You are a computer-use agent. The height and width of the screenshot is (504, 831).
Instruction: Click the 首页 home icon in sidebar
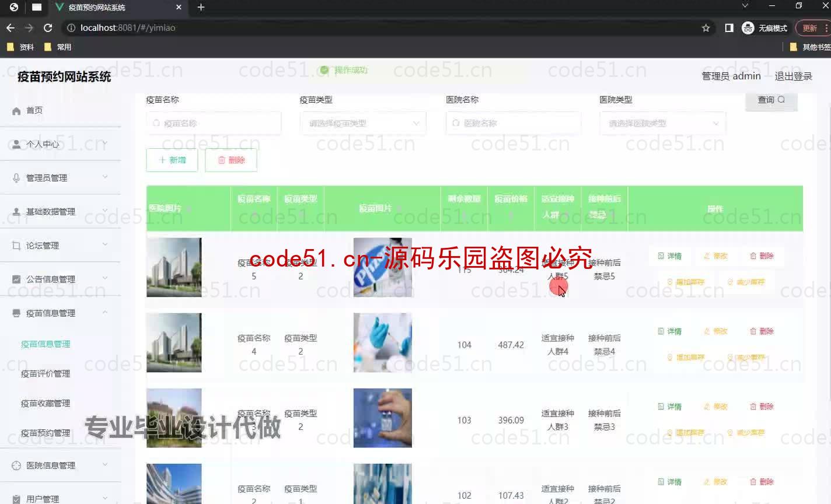click(x=16, y=111)
